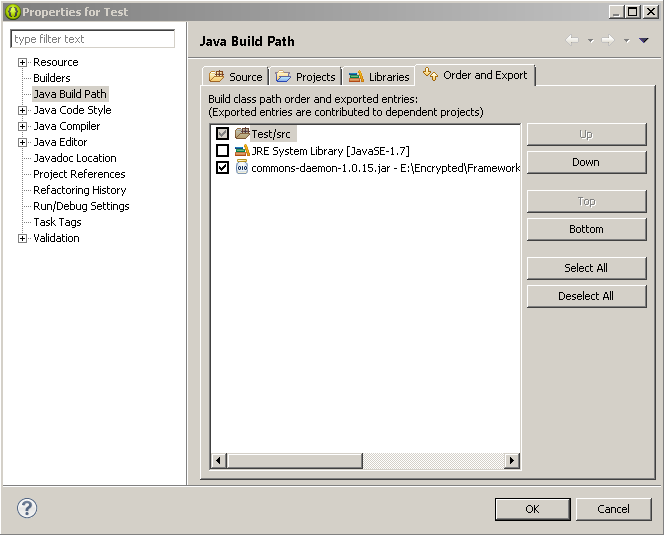Click the Libraries tab books icon

point(356,76)
